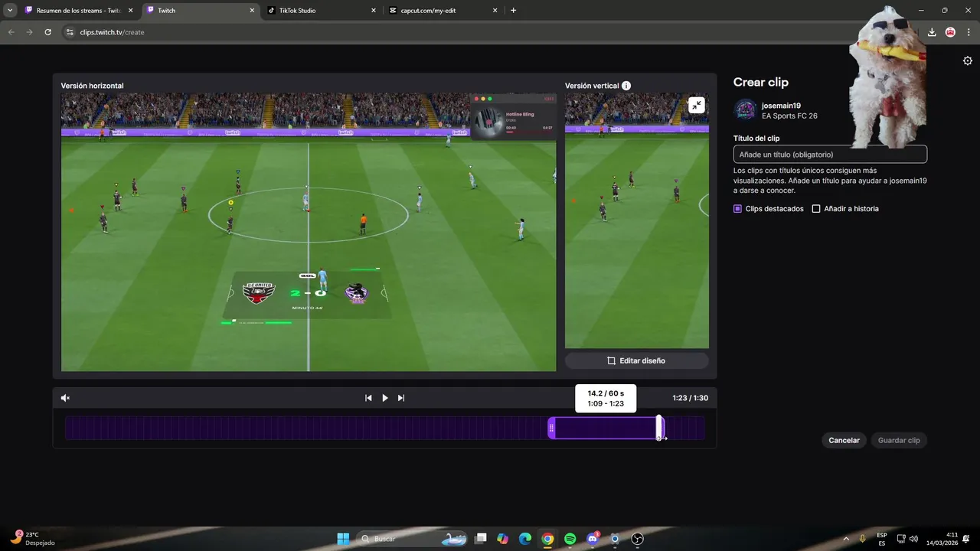Close the TikTok Studio tab
Viewport: 980px width, 551px height.
[x=374, y=11]
